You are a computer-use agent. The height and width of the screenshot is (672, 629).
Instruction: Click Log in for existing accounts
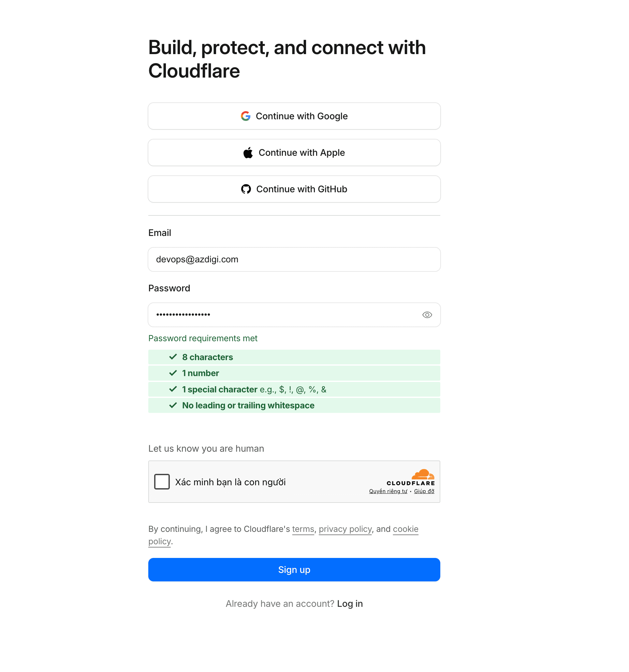click(350, 603)
